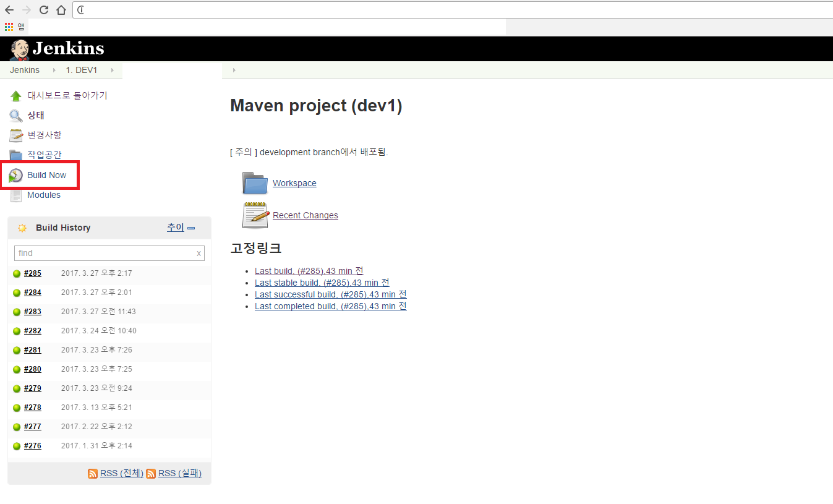Click the Jenkins butler logo icon

(x=20, y=49)
